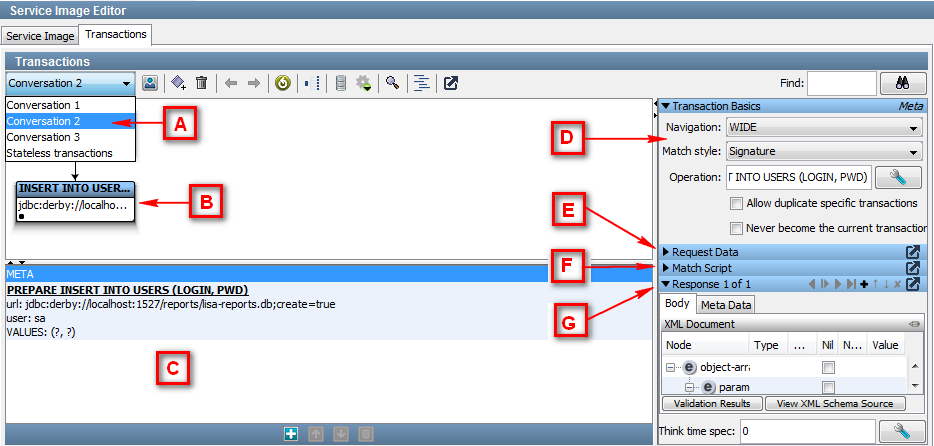Open the Navigation WIDE dropdown
Screen dimensions: 934x446
(824, 127)
